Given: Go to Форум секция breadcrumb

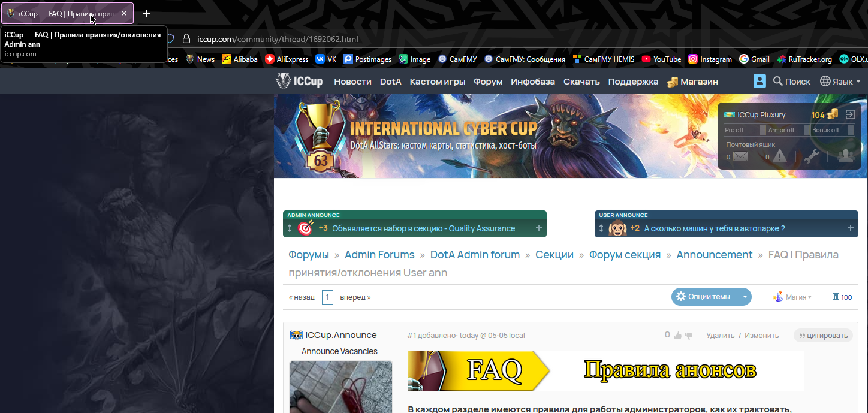Looking at the screenshot, I should click(625, 255).
